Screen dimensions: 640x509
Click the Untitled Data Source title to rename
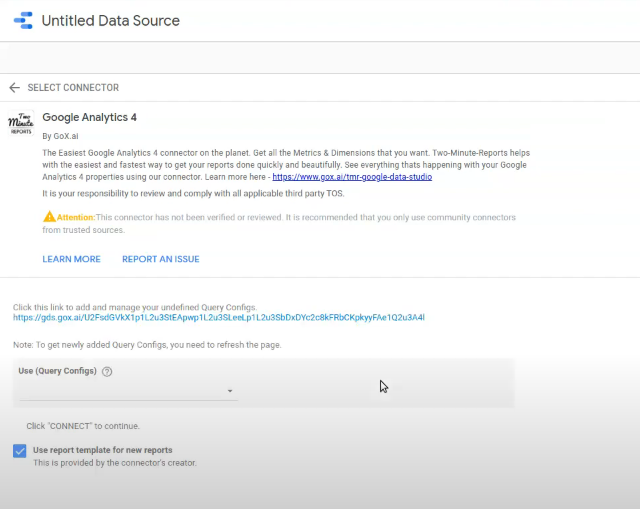111,20
